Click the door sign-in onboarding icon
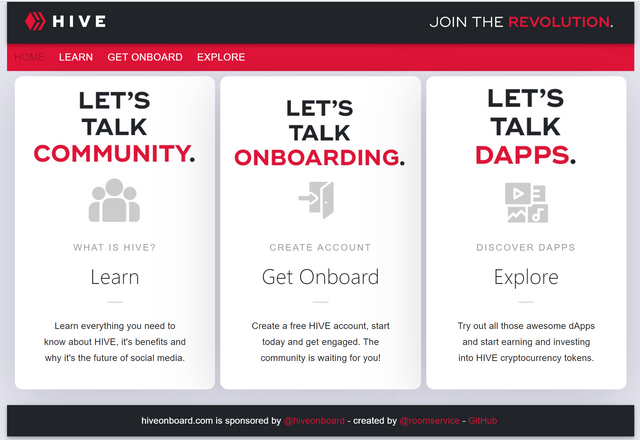Viewport: 640px width, 440px height. click(x=316, y=200)
